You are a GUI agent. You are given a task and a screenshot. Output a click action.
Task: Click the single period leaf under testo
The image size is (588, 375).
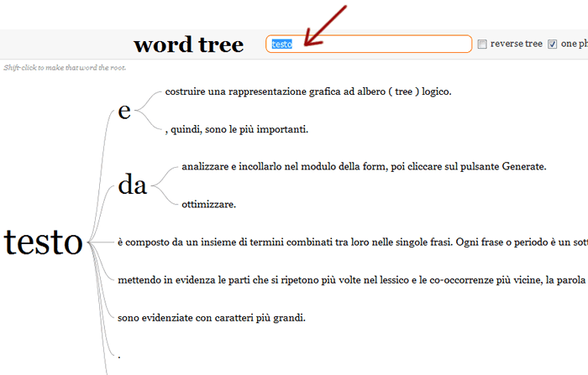(119, 356)
